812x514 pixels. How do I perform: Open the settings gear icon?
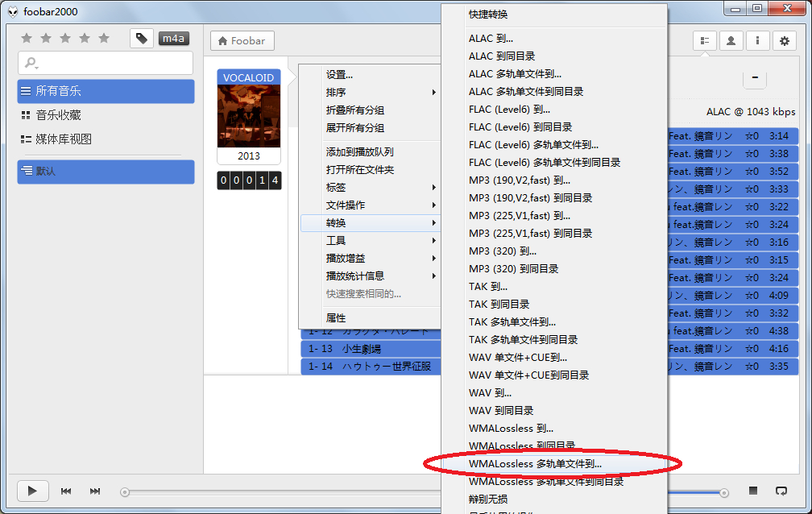point(785,40)
